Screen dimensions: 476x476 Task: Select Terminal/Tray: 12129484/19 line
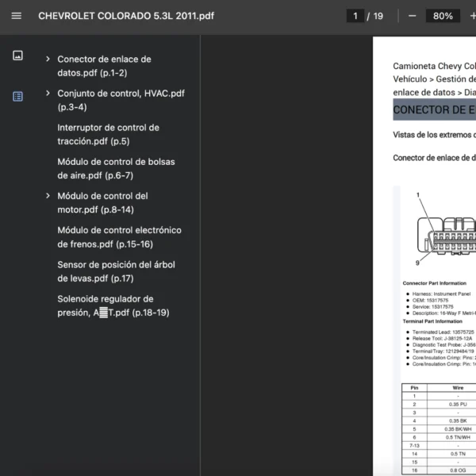click(x=443, y=351)
